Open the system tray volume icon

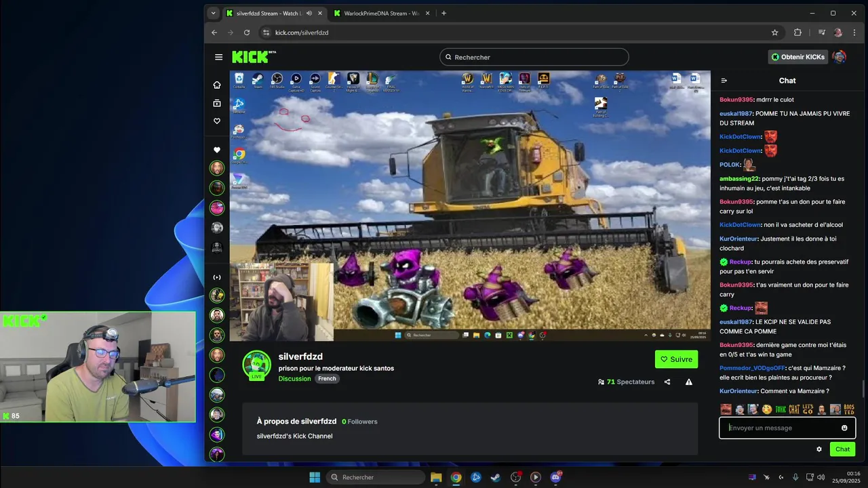click(x=821, y=477)
